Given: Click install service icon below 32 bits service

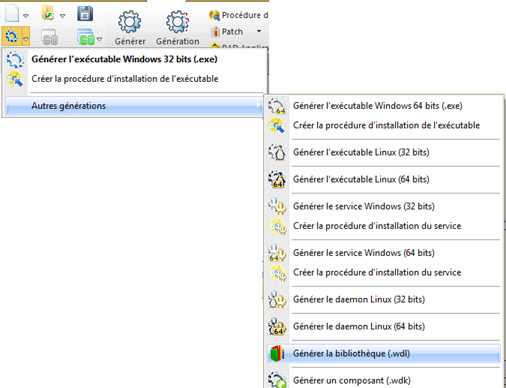Looking at the screenshot, I should point(278,226).
